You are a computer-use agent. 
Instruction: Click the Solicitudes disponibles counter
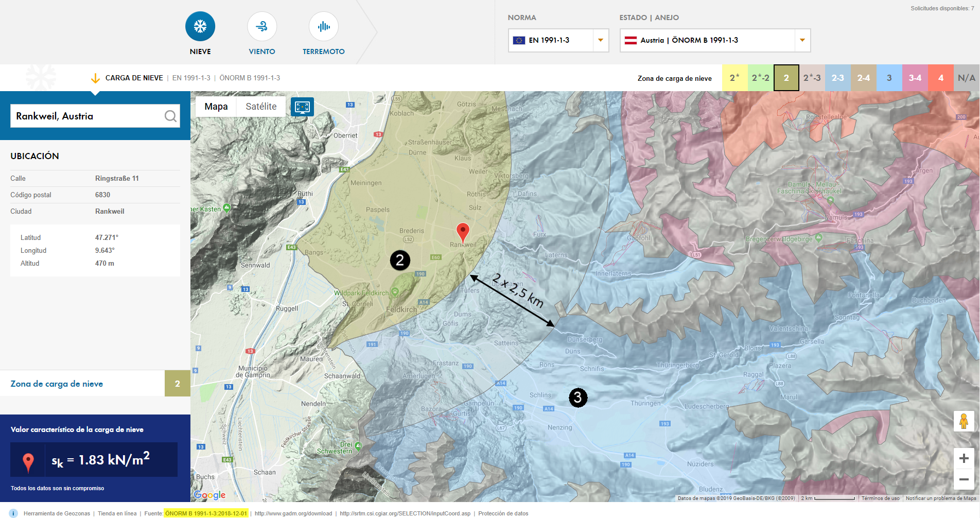coord(942,8)
